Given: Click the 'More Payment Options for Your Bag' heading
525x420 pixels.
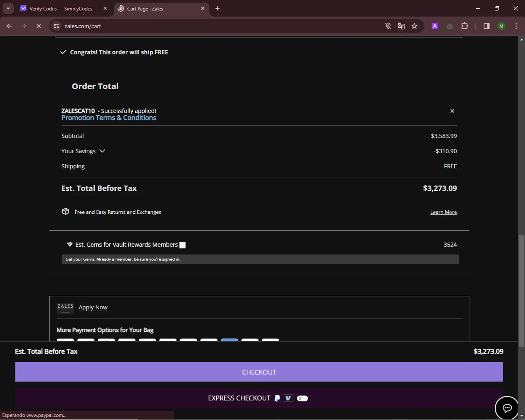Looking at the screenshot, I should 105,330.
